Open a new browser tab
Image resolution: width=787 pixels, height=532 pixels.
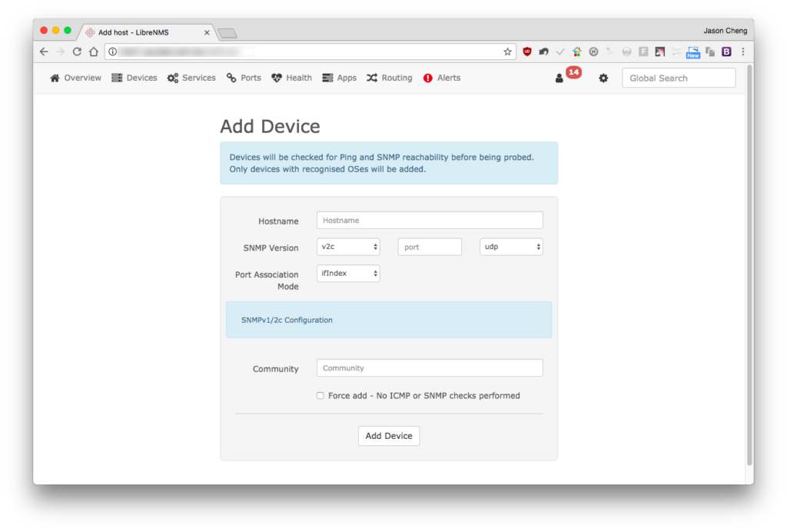click(x=227, y=33)
